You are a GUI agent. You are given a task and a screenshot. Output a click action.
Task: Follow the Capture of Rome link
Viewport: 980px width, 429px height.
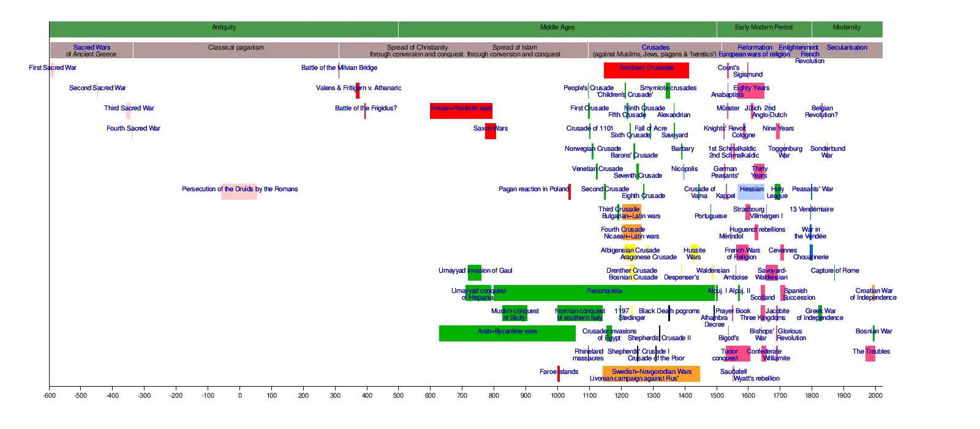[835, 270]
